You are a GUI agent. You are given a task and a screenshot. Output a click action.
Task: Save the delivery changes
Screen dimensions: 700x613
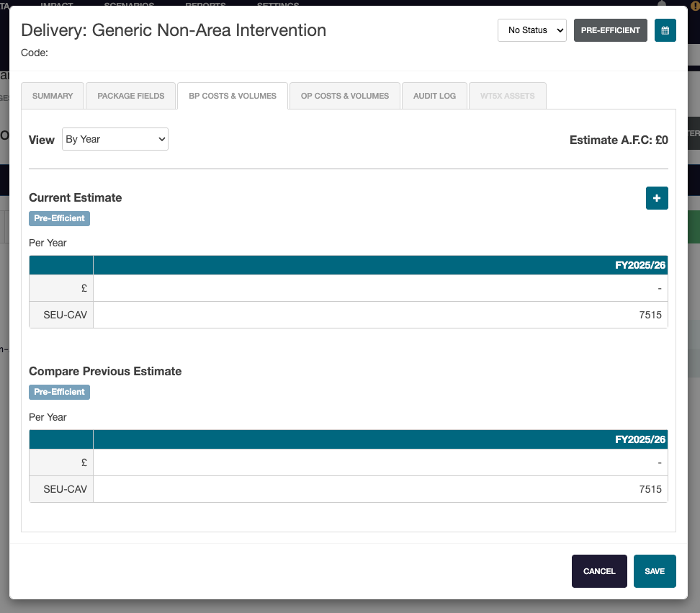(655, 571)
